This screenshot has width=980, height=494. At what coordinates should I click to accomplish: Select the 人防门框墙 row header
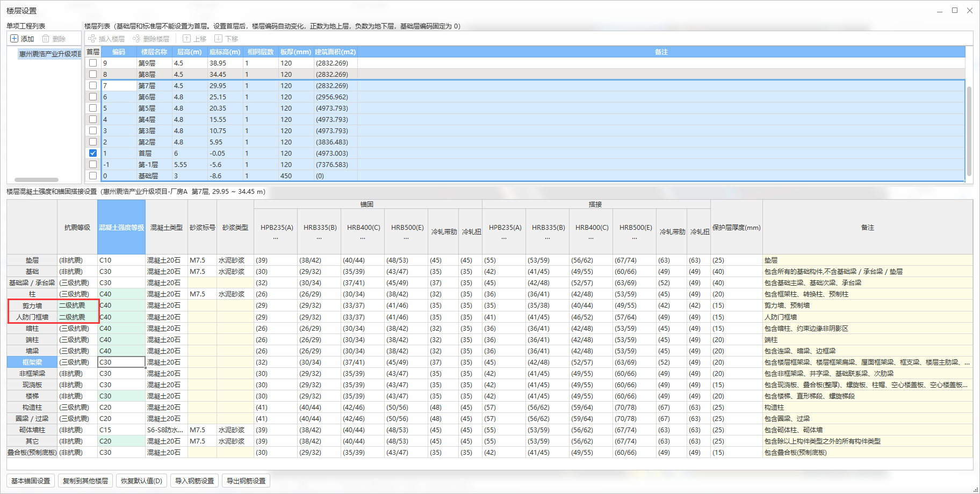click(32, 317)
